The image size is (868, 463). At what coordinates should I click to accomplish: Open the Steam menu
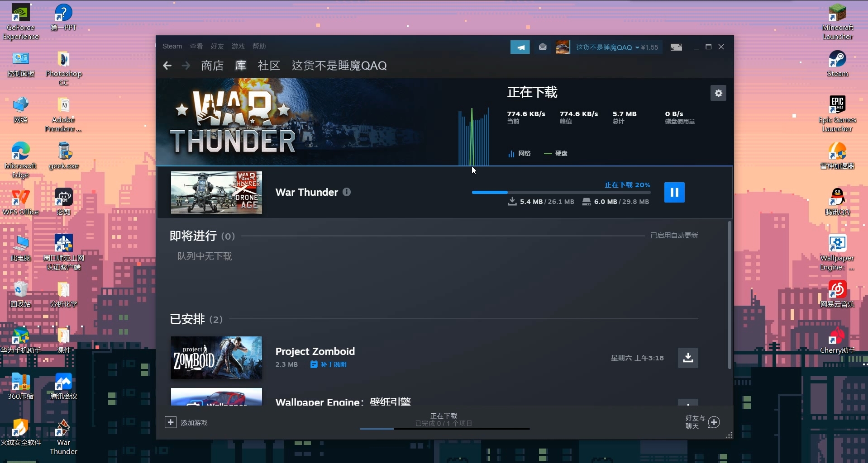[172, 47]
